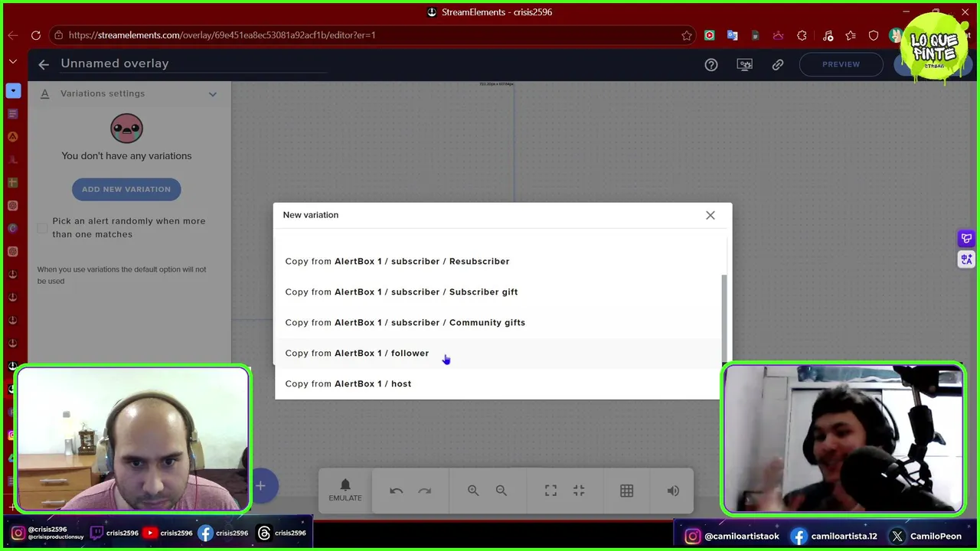
Task: Select Copy from subscriber / Subscriber gift
Action: [x=498, y=292]
